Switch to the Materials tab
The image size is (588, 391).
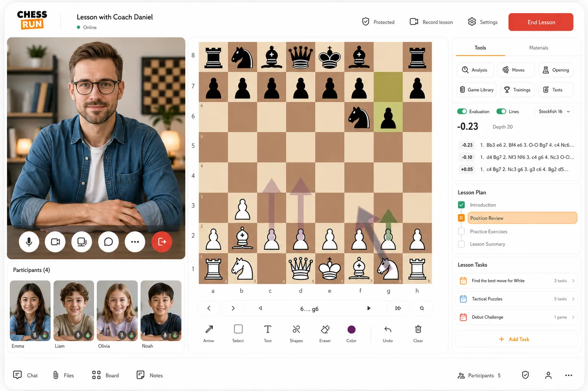(539, 48)
